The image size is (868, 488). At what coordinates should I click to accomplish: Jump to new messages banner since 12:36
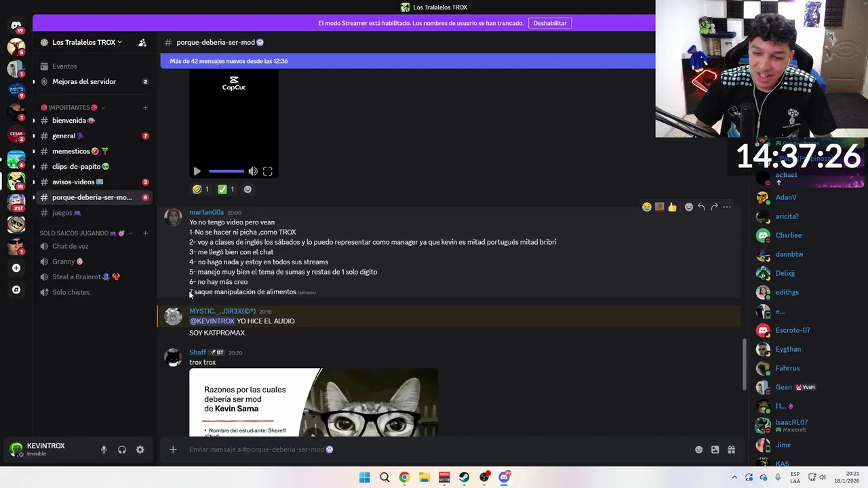[x=408, y=61]
